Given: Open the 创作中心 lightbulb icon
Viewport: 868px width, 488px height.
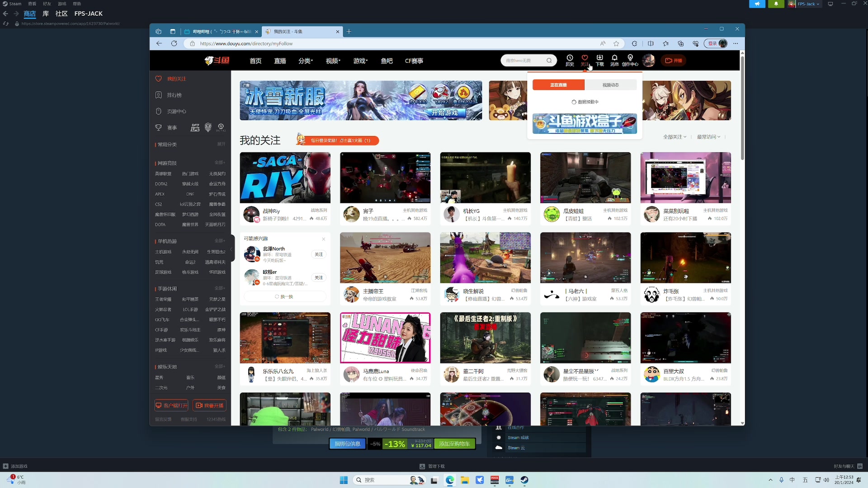Looking at the screenshot, I should [x=630, y=61].
